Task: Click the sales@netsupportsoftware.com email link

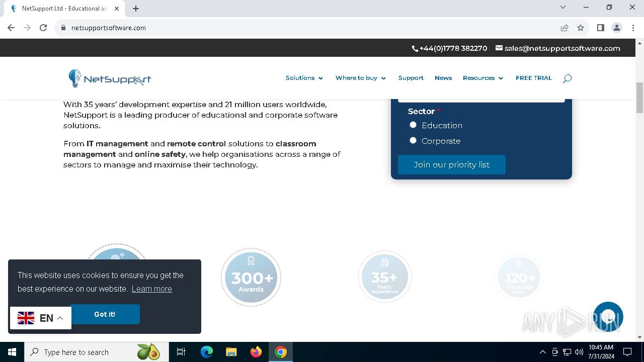Action: pos(562,48)
